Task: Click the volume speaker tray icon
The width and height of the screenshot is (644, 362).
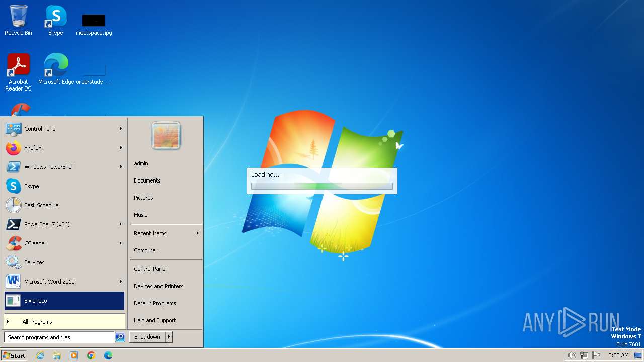Action: tap(572, 355)
